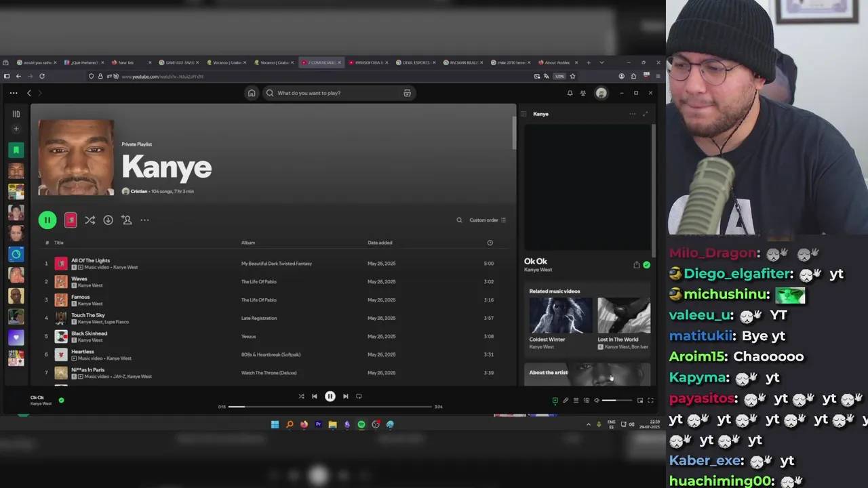Screen dimensions: 868x488
Task: Open the About the artist card
Action: [587, 373]
